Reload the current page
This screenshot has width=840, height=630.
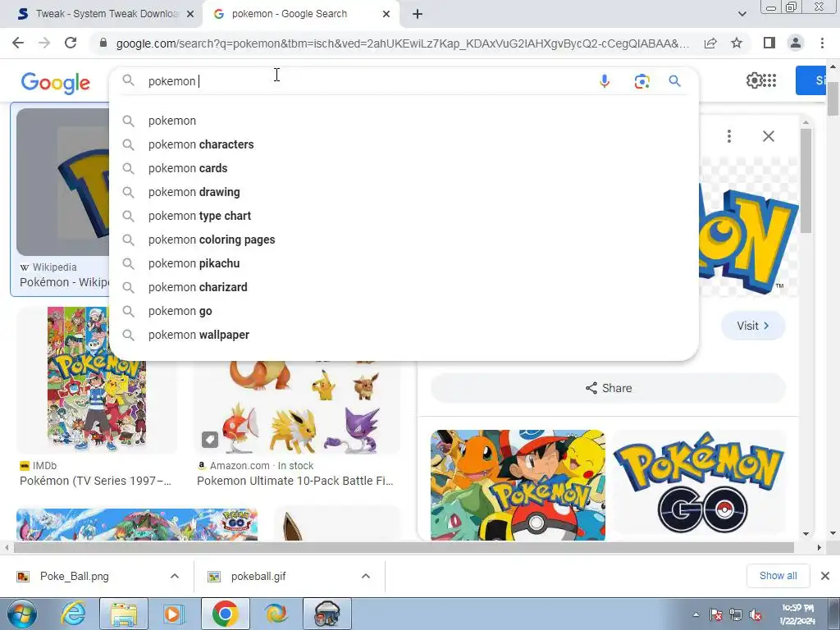click(x=71, y=43)
